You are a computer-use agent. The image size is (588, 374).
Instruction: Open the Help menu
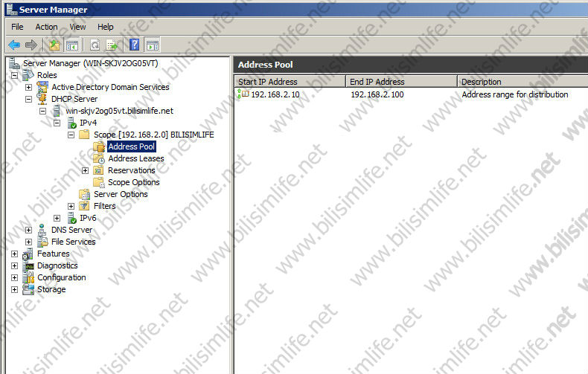(106, 27)
